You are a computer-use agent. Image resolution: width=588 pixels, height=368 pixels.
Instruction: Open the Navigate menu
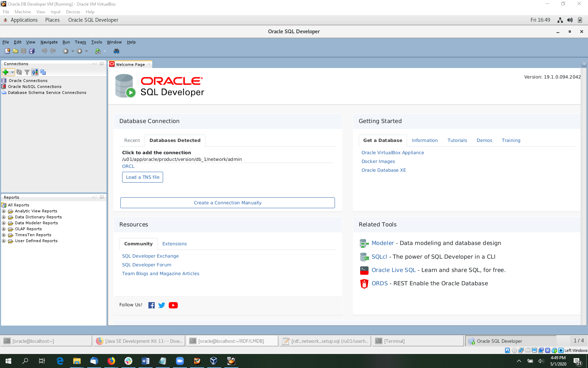tap(49, 42)
